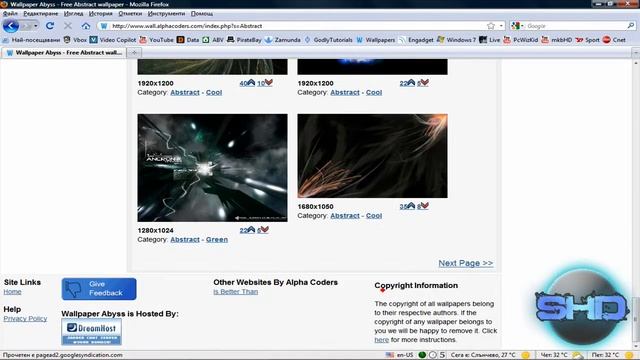Open the ABV bookmark
This screenshot has height=360, width=640.
[213, 40]
